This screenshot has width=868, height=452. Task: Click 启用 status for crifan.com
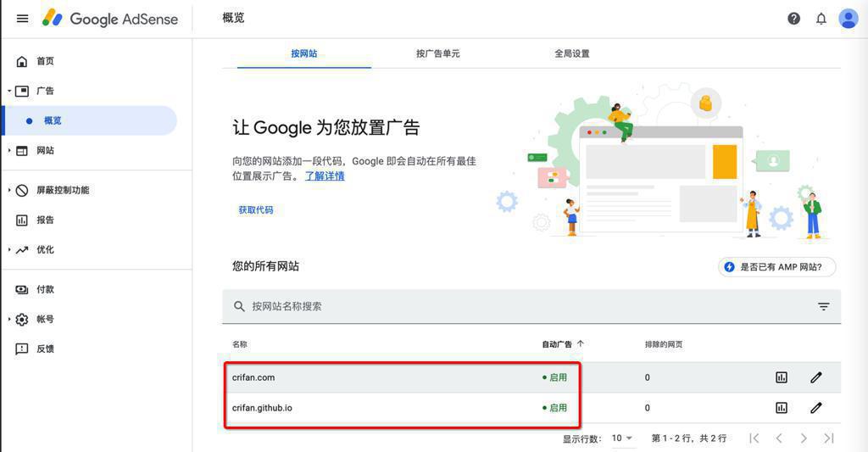554,377
